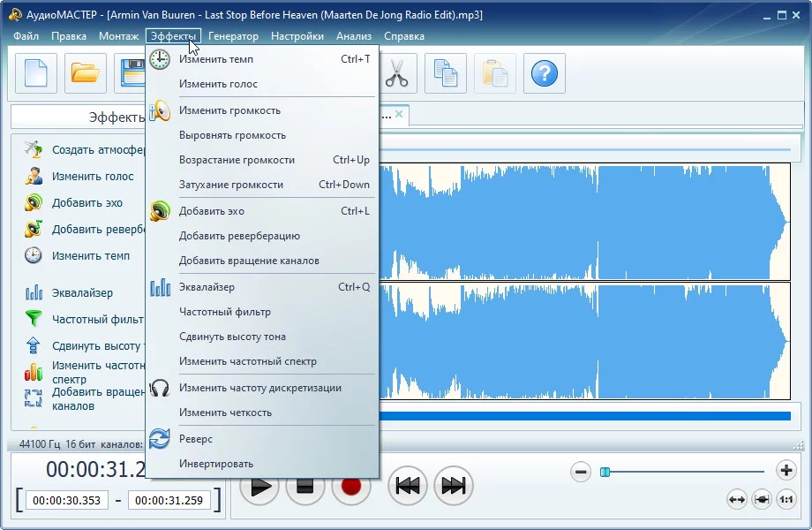Skip to the end of the track

pos(454,486)
